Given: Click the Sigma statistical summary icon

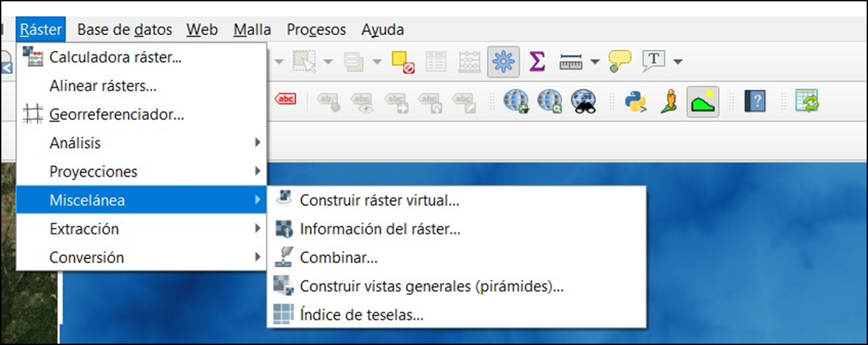Looking at the screenshot, I should pyautogui.click(x=537, y=61).
